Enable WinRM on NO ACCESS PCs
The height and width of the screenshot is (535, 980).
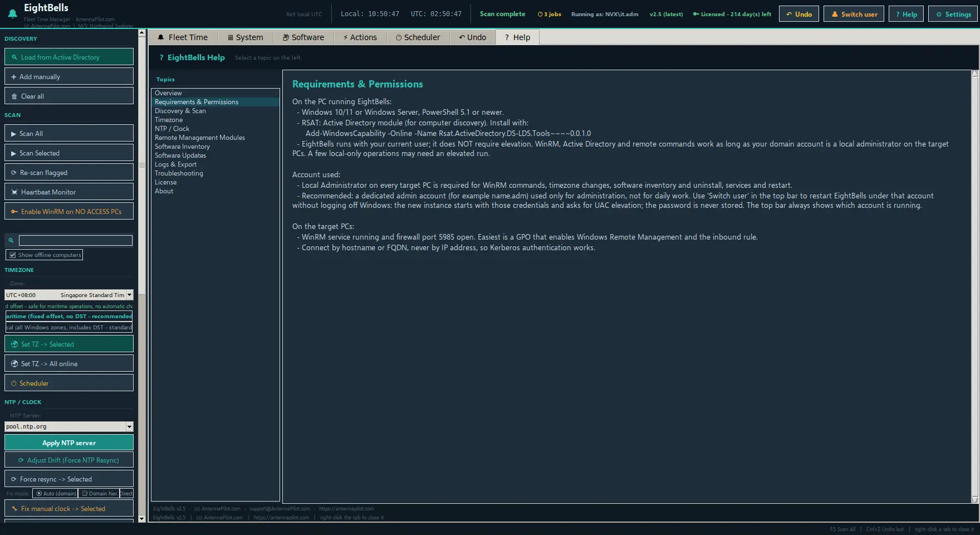coord(69,211)
